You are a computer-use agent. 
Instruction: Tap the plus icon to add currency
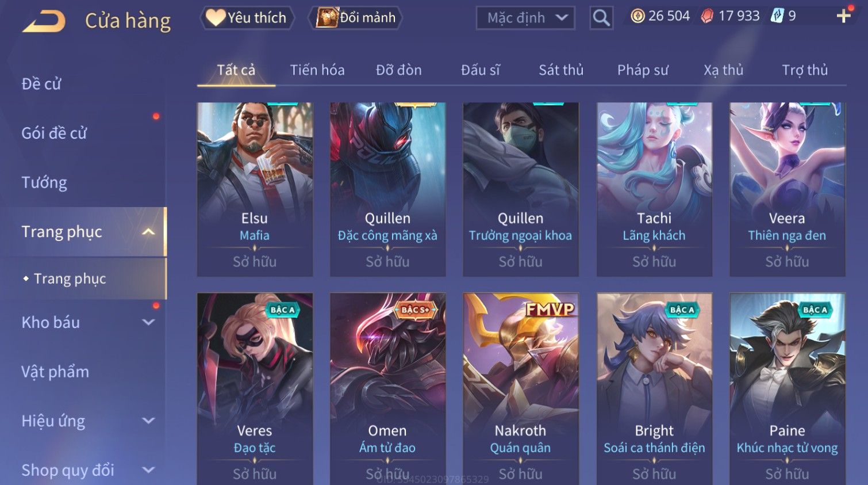843,16
